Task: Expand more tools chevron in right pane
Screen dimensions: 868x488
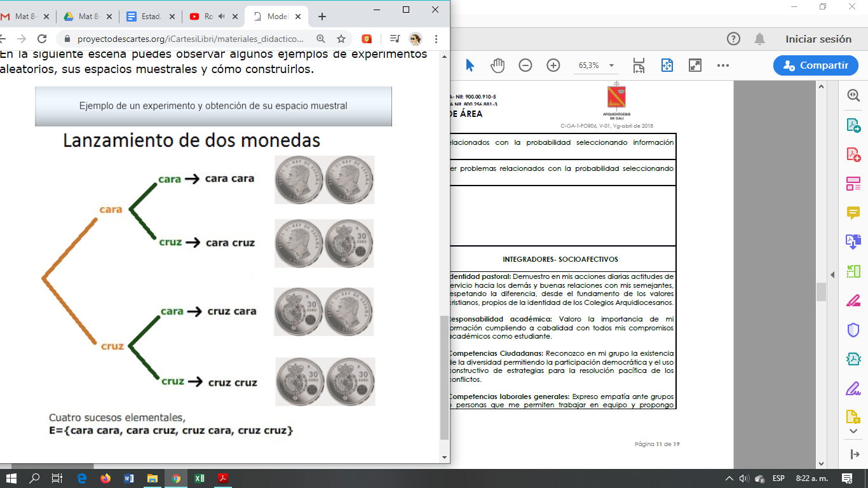Action: tap(853, 431)
